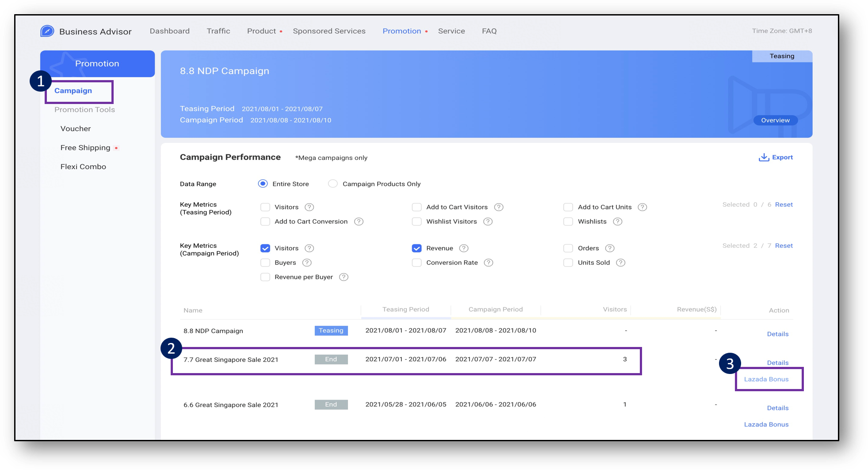Open Flexi Combo in the sidebar
This screenshot has width=868, height=470.
tap(83, 167)
